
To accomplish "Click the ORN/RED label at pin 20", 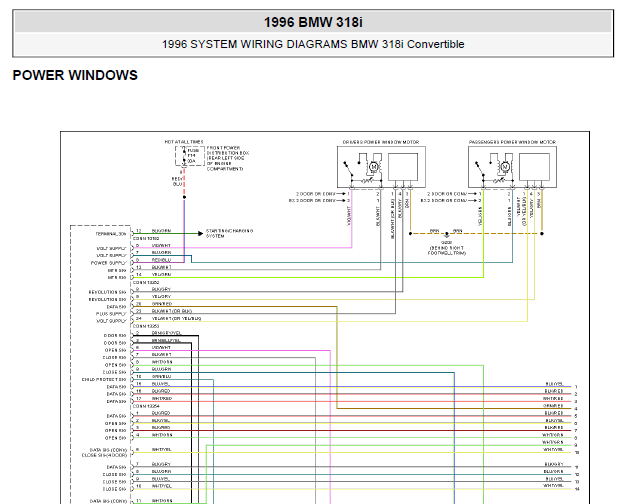I will coord(162,304).
